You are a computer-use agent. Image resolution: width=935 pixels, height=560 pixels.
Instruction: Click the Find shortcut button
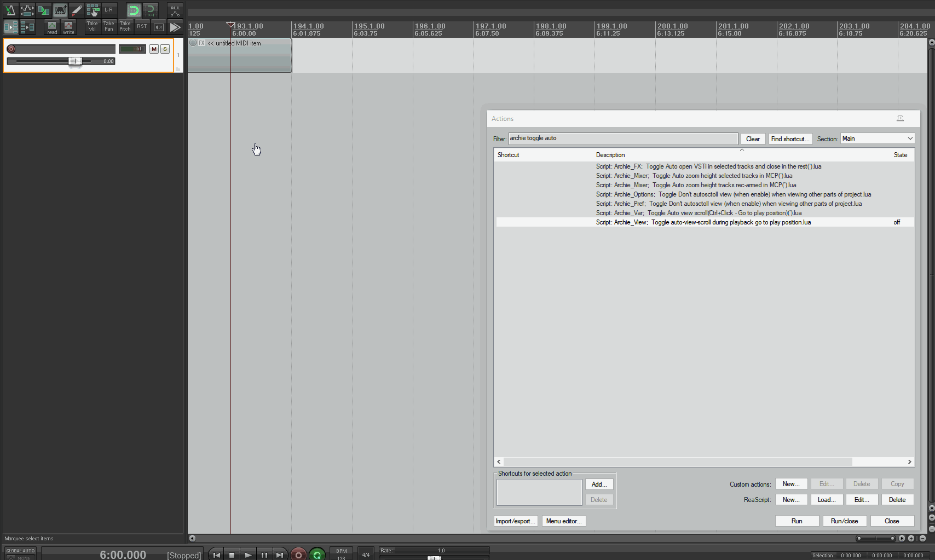click(x=790, y=139)
